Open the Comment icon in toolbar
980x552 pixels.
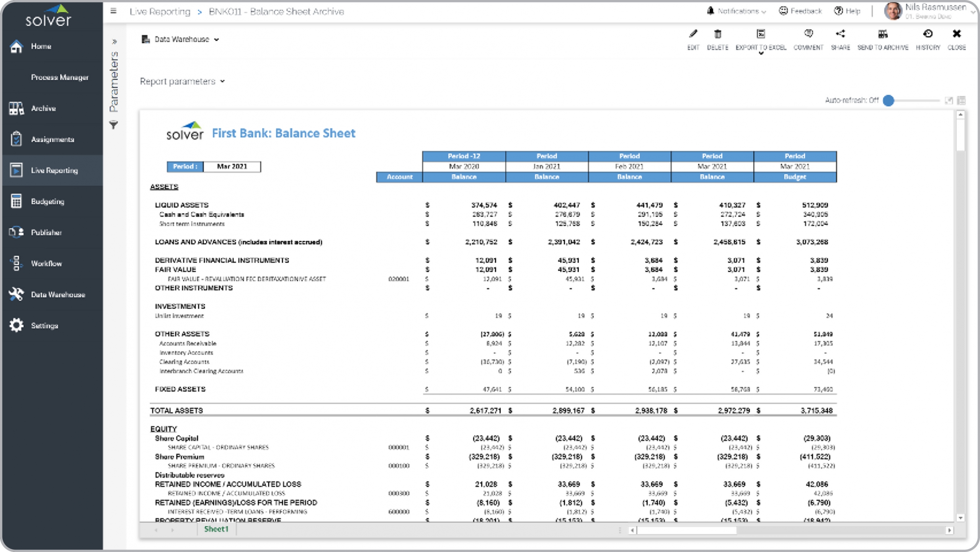tap(808, 34)
